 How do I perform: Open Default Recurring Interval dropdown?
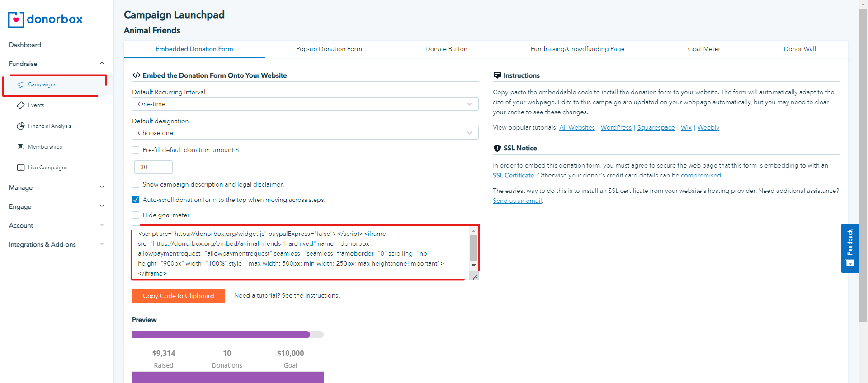pos(305,104)
